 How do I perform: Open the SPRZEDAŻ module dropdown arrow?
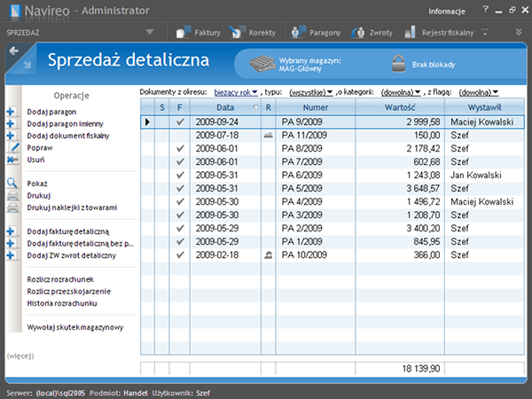149,32
